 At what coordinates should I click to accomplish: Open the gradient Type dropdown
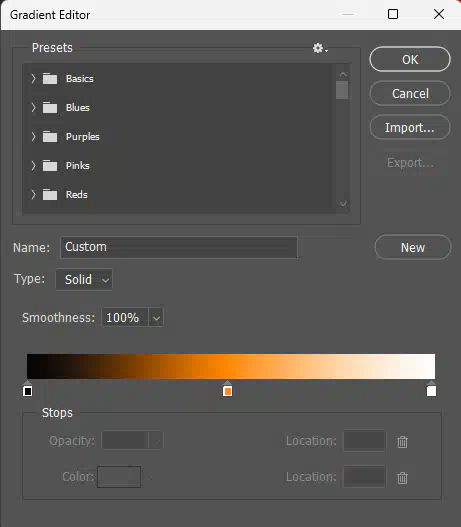(x=84, y=279)
